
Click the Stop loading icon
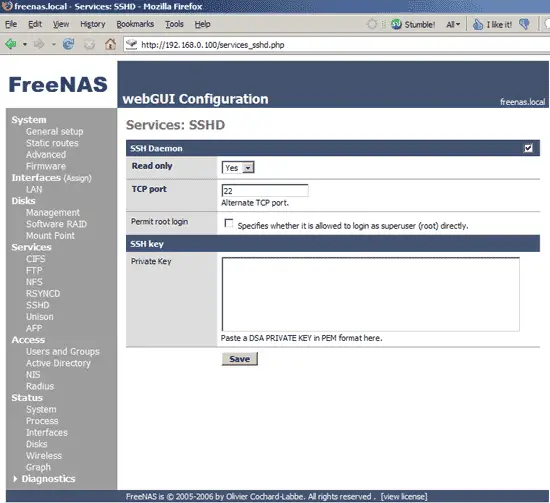(x=89, y=44)
